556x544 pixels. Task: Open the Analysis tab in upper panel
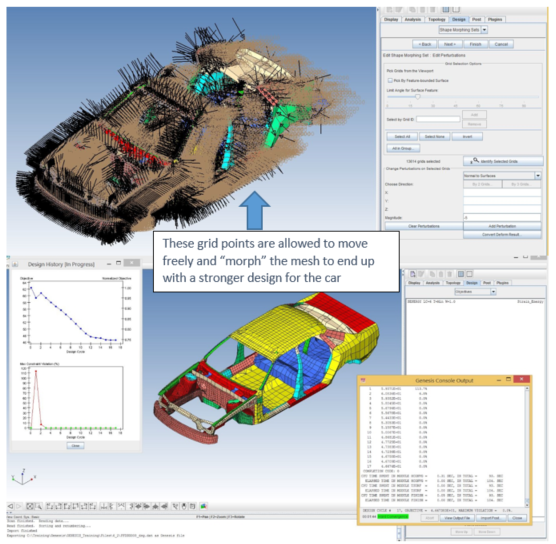click(413, 20)
